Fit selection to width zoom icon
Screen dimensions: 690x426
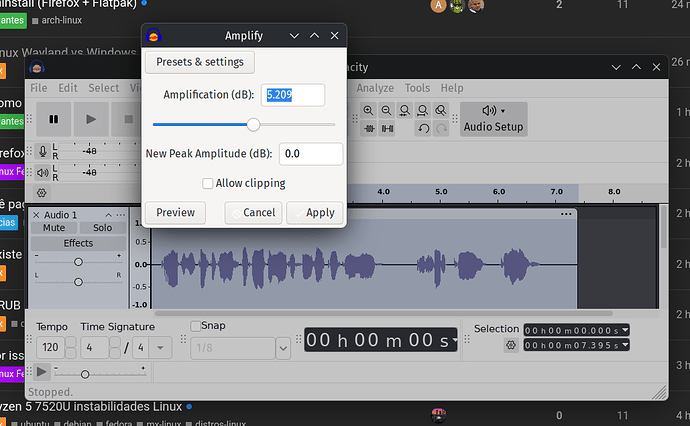[404, 110]
